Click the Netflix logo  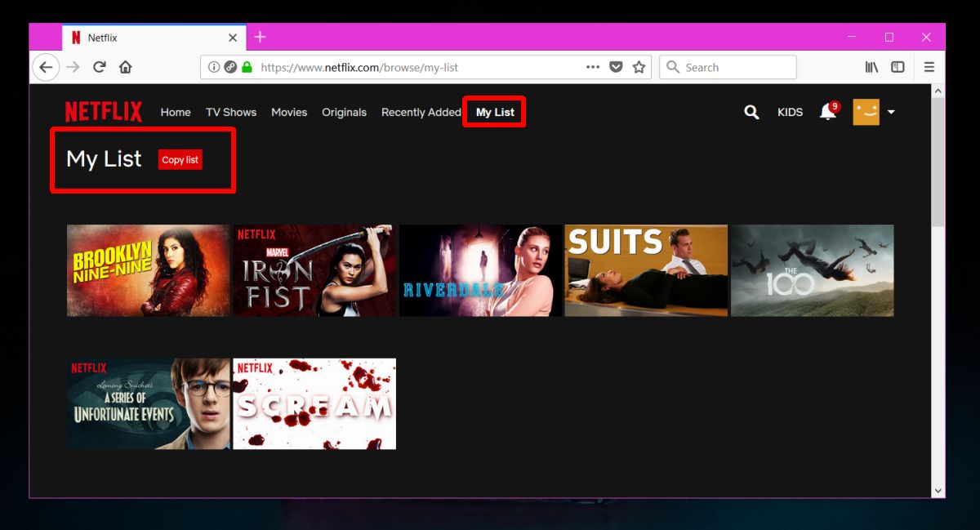tap(104, 112)
